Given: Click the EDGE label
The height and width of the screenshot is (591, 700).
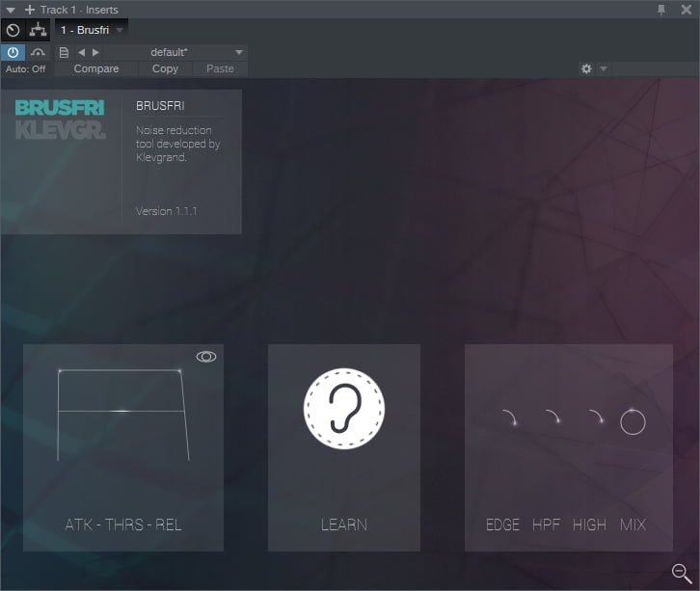Looking at the screenshot, I should (x=502, y=524).
